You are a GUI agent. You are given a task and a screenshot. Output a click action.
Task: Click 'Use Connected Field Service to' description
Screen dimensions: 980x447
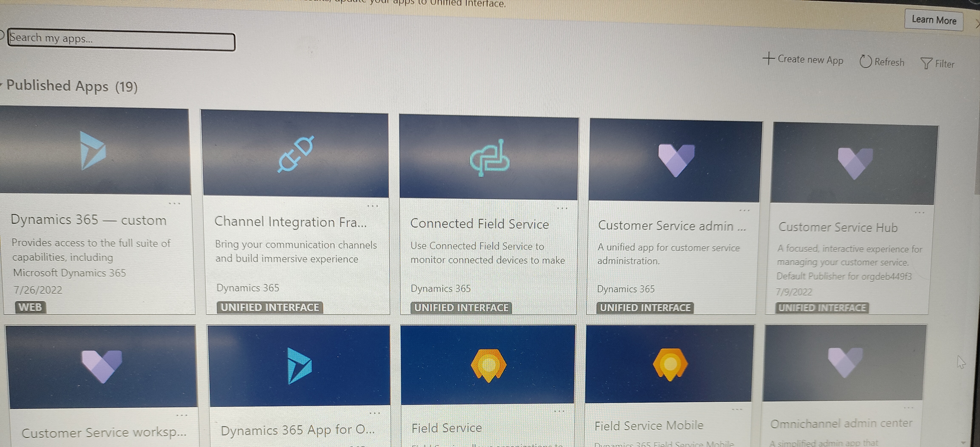477,246
